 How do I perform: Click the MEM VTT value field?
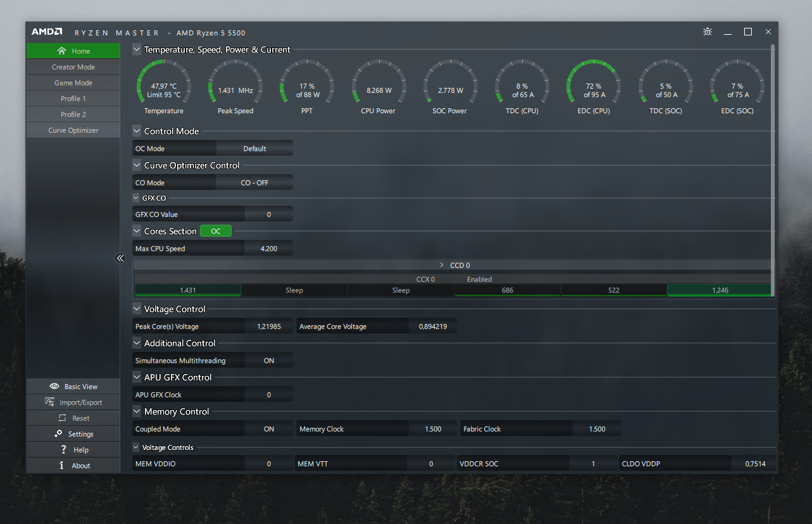click(432, 463)
